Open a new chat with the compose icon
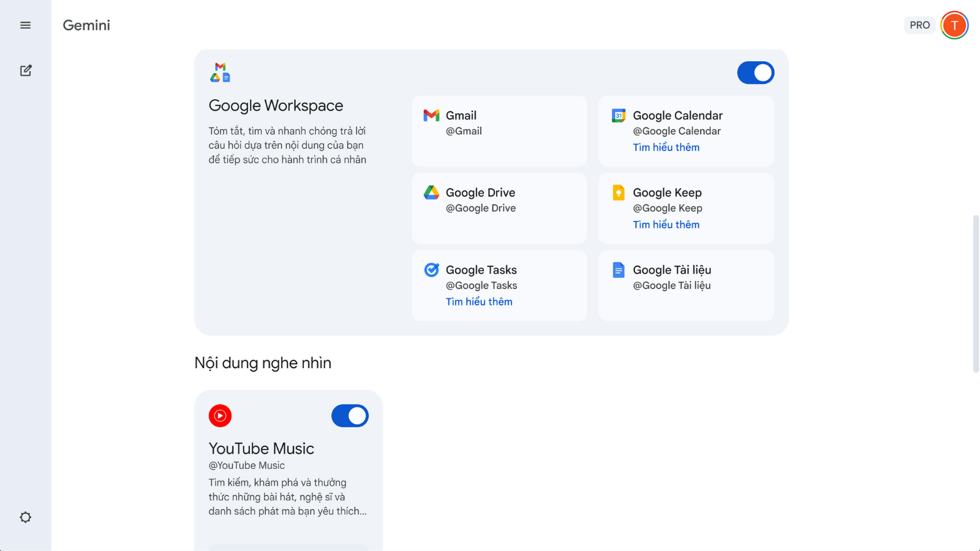Screen dimensions: 980x551 25,70
